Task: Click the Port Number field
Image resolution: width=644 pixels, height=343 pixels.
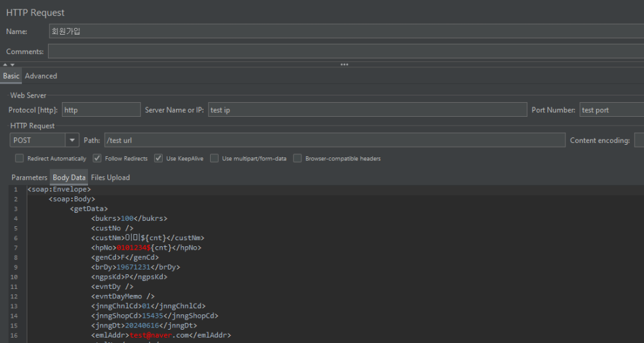Action: [x=611, y=110]
